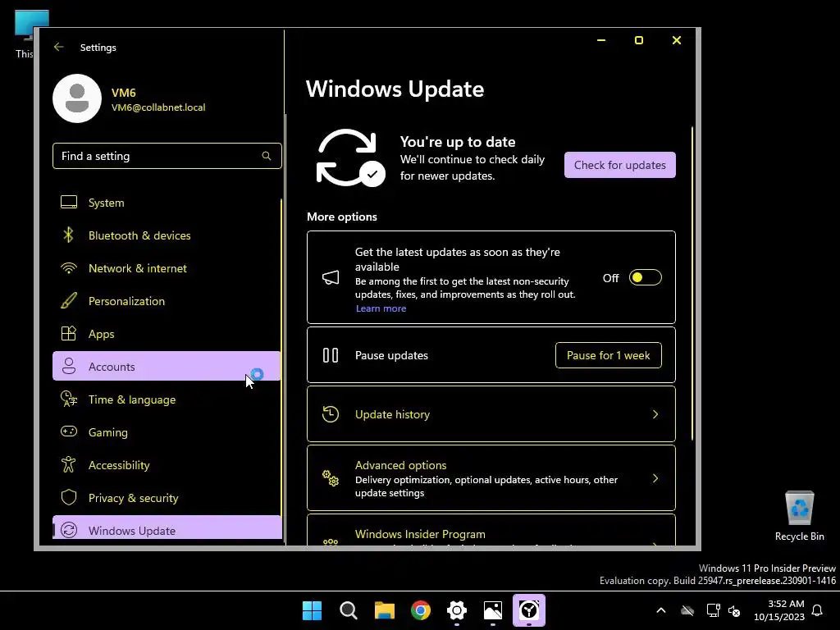Open Start menu from taskbar
Screen dimensions: 840x630
click(312, 610)
